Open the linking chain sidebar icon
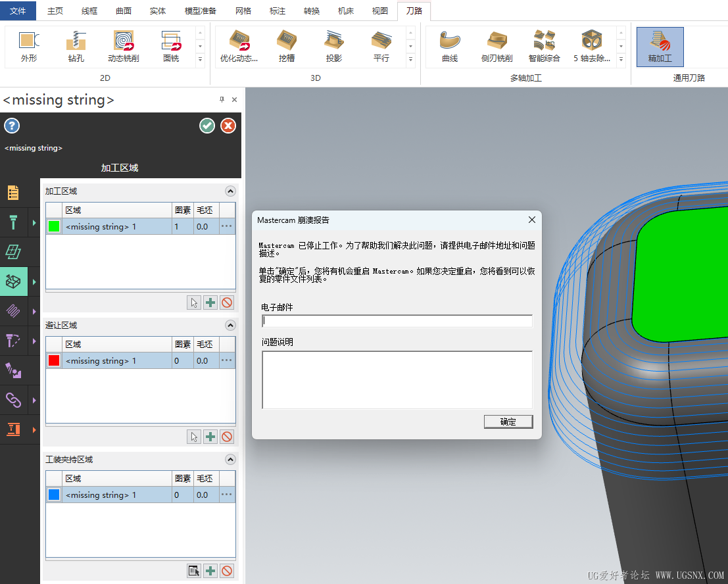 tap(13, 400)
